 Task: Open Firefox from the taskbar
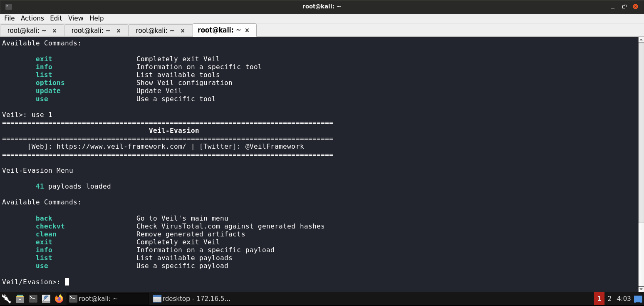59,298
